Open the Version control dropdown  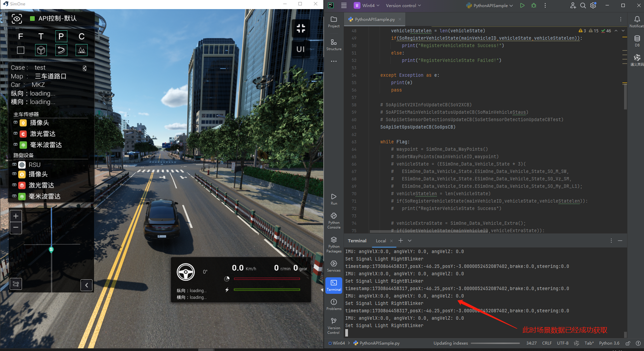pos(403,6)
